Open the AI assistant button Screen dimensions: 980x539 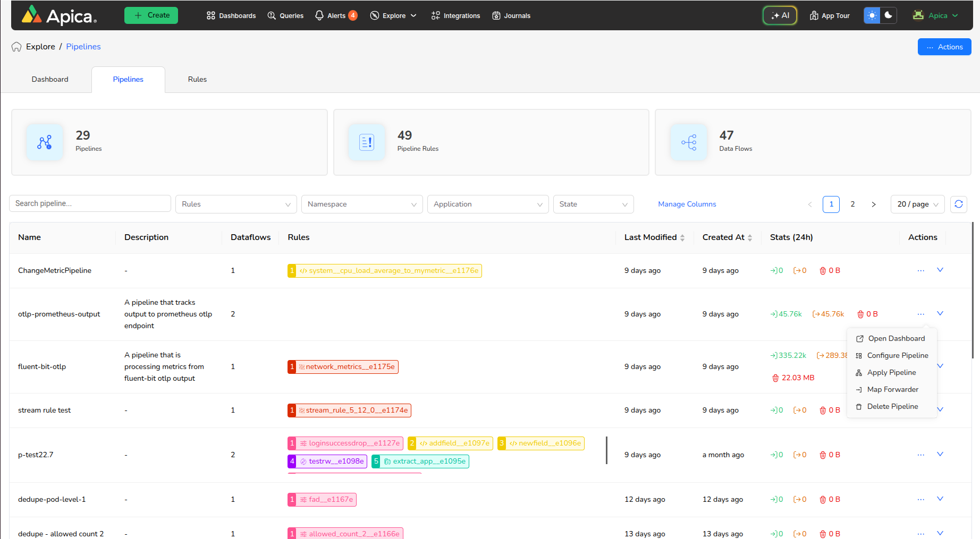pos(780,15)
